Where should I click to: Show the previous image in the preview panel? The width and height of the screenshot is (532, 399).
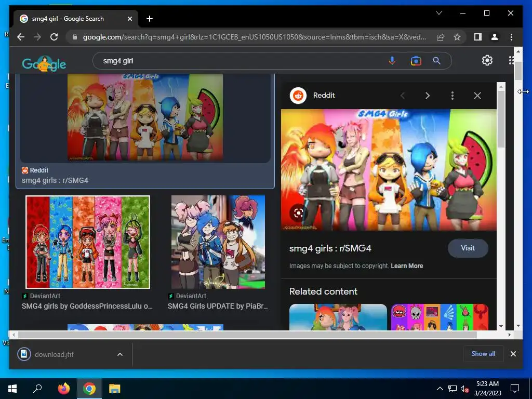(x=403, y=96)
